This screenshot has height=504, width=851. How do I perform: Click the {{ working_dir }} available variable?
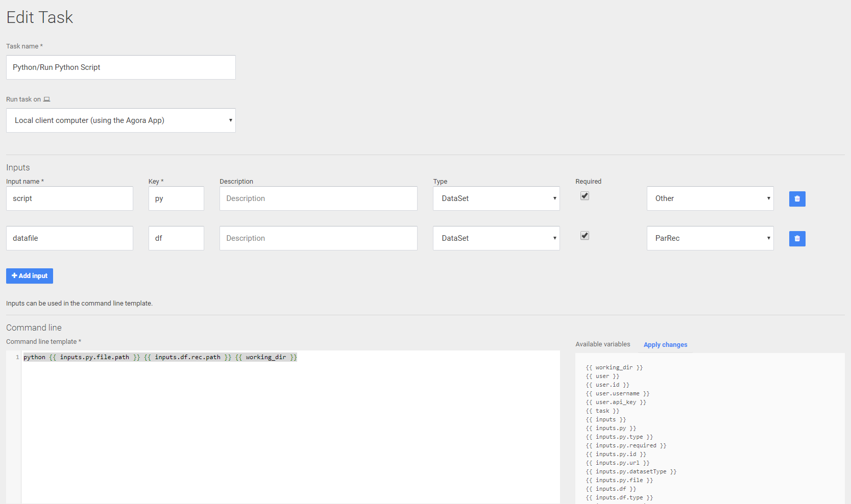[614, 367]
